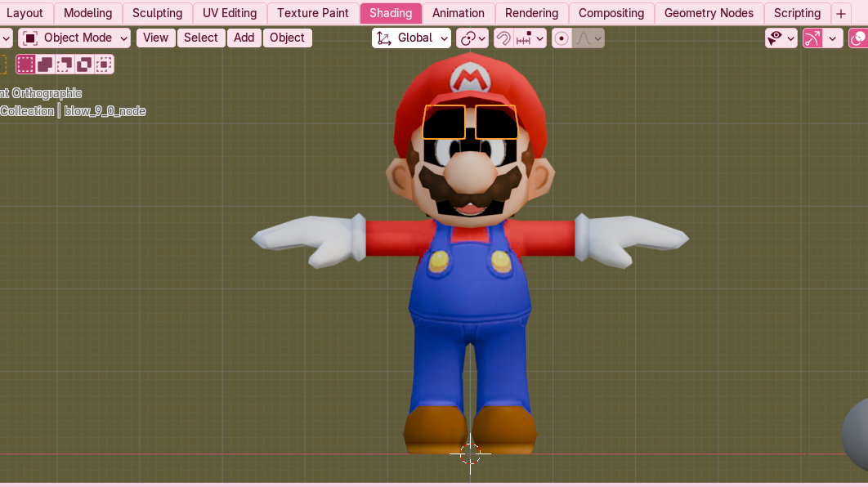
Task: Open the editor type dropdown arrow
Action: [x=6, y=38]
